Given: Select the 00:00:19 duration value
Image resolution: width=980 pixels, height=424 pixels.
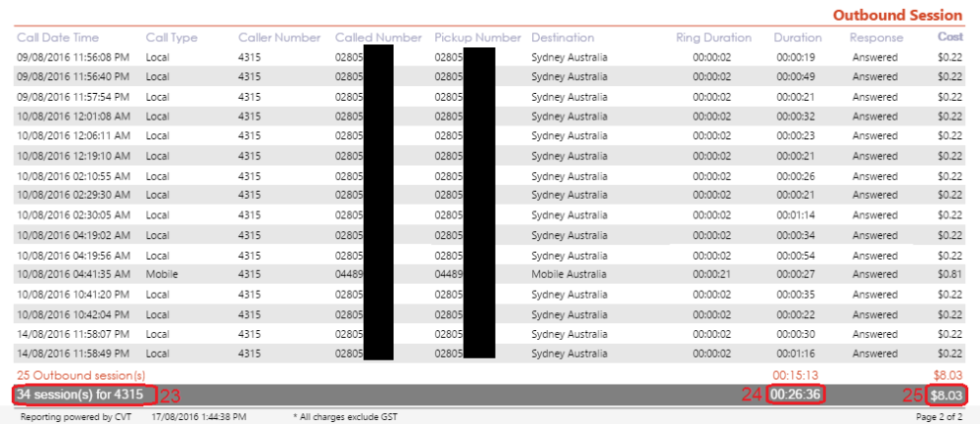Looking at the screenshot, I should click(x=796, y=58).
